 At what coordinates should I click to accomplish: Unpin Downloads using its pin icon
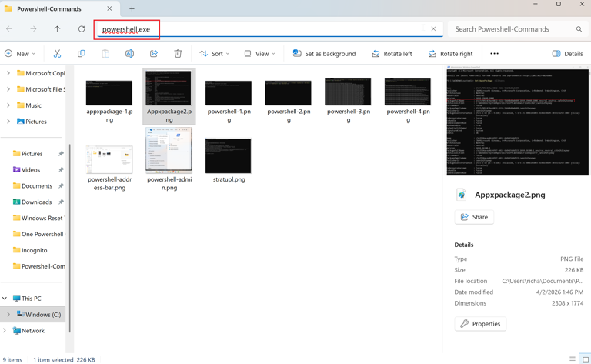(61, 202)
